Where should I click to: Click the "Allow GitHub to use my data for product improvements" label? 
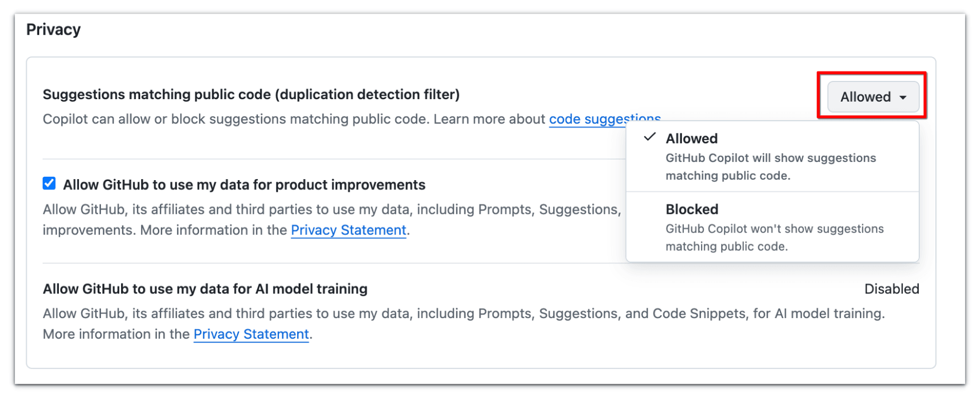coord(244,185)
